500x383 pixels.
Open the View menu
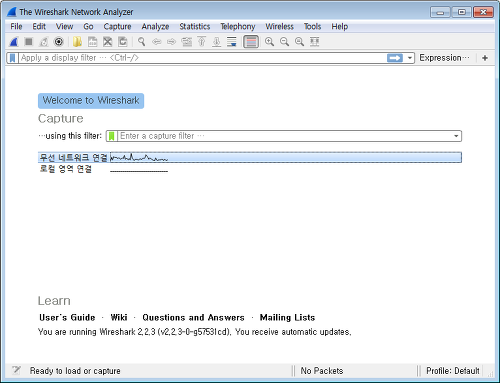point(64,26)
